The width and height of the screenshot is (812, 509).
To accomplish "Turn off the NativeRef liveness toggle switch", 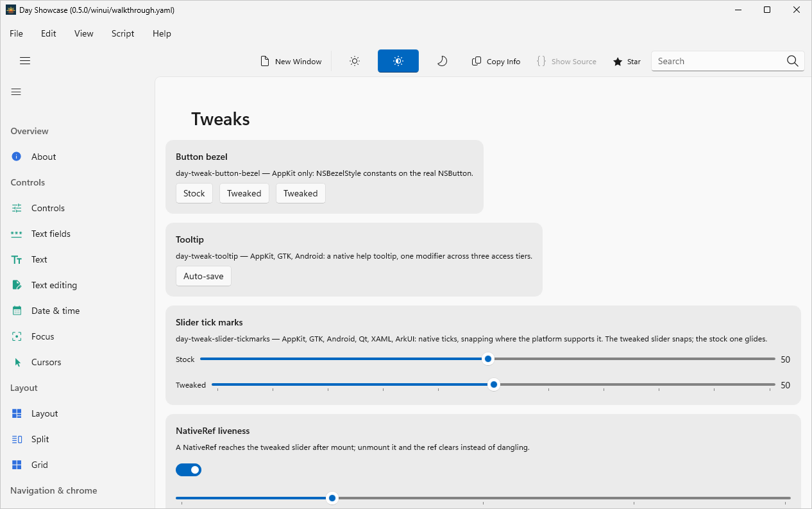I will click(189, 470).
